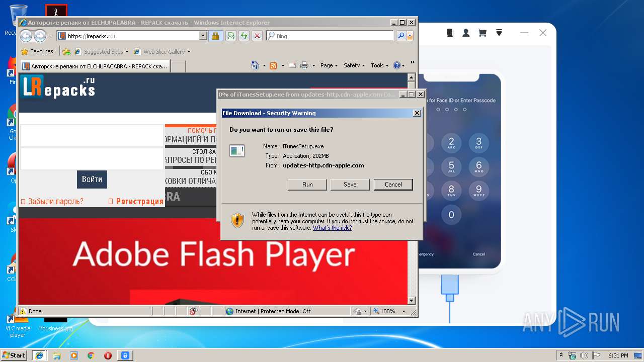
Task: Click Save in the File Download dialog
Action: coord(350,185)
